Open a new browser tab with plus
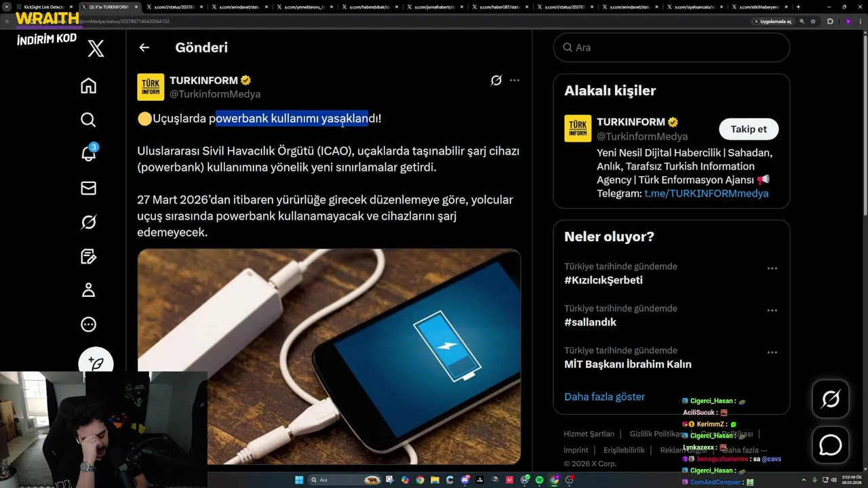Viewport: 868px width, 488px height. tap(798, 7)
